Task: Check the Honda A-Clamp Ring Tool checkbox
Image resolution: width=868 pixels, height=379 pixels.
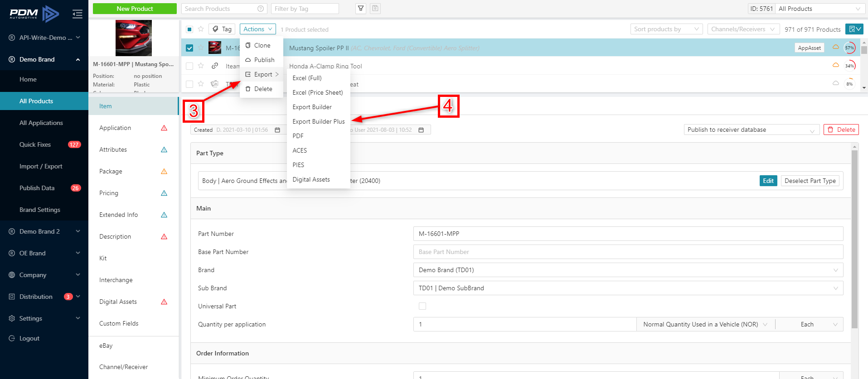Action: point(189,66)
